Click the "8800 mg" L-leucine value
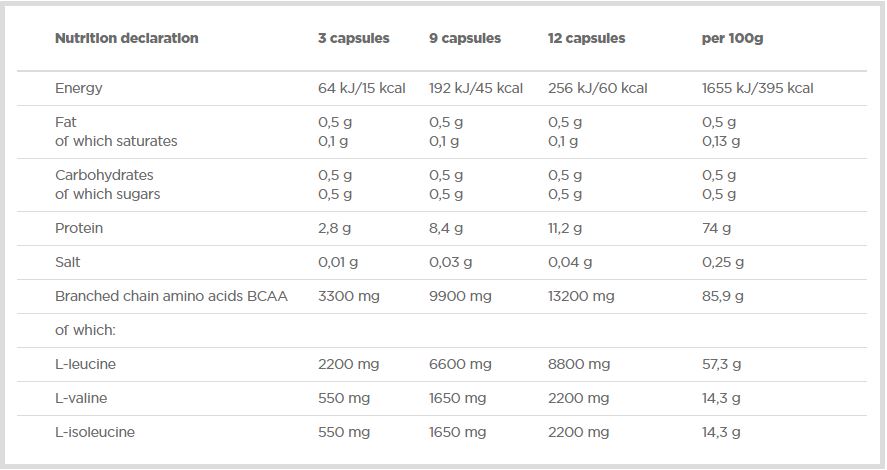Screen dimensions: 887x470 pos(578,364)
